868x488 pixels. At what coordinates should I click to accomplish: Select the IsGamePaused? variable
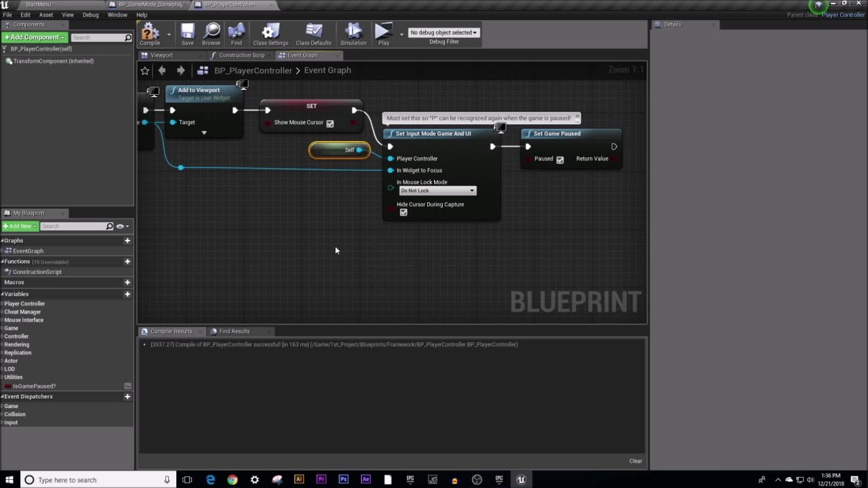pos(34,386)
